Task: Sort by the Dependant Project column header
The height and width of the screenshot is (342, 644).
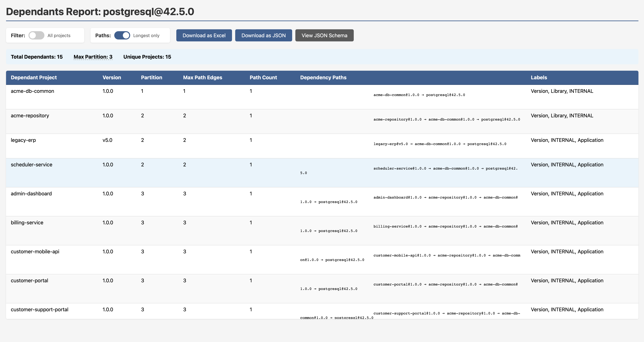Action: click(x=34, y=78)
